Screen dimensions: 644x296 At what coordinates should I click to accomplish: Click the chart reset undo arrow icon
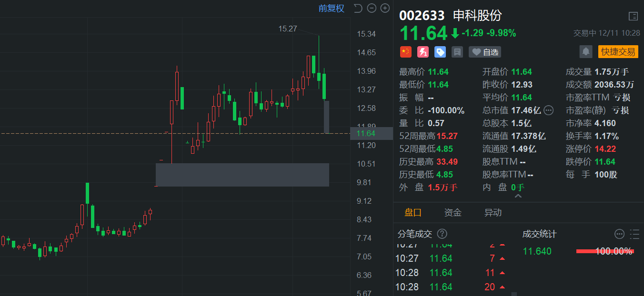pyautogui.click(x=358, y=8)
